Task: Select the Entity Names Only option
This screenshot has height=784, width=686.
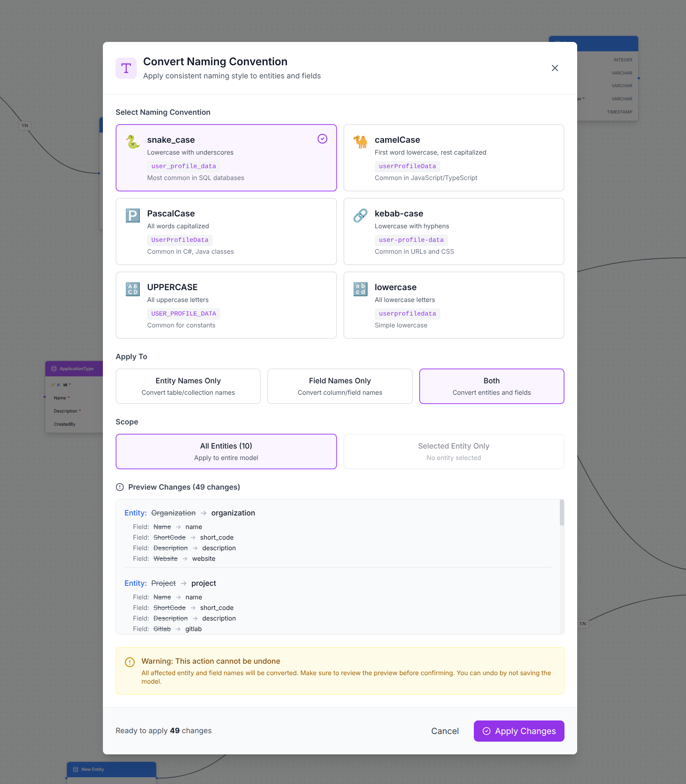Action: click(188, 386)
